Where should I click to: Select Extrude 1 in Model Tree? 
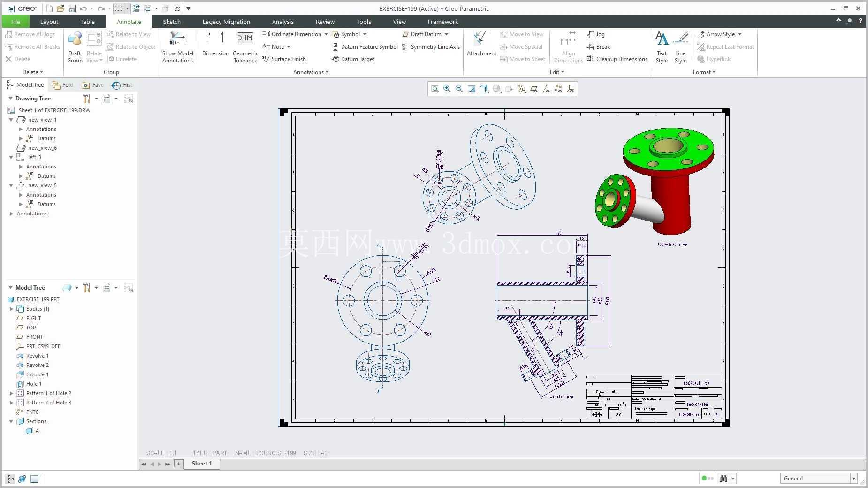(37, 374)
